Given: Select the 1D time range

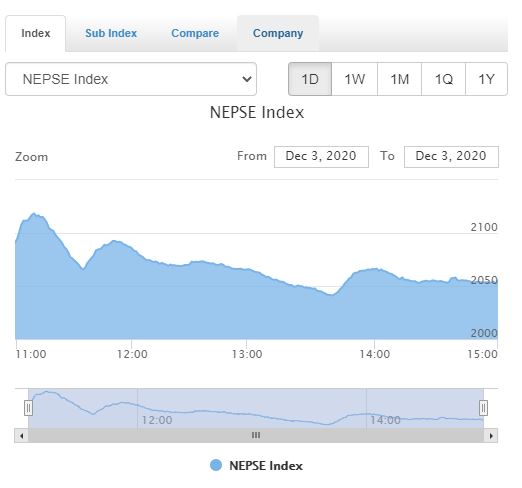Looking at the screenshot, I should pos(310,79).
